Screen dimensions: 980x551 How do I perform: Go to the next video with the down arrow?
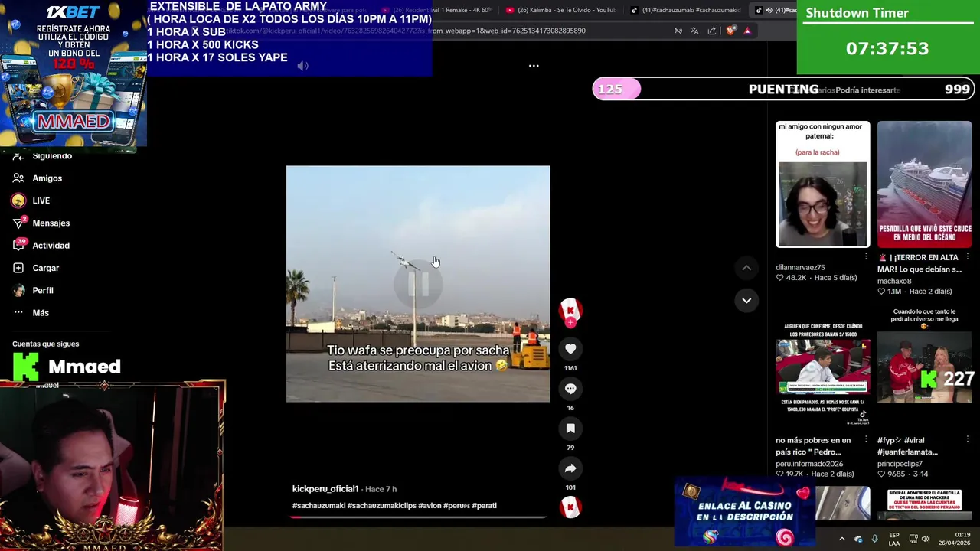pyautogui.click(x=746, y=300)
